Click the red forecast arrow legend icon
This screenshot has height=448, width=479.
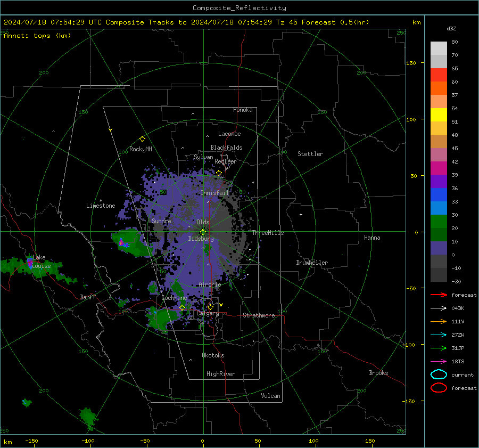(x=439, y=295)
